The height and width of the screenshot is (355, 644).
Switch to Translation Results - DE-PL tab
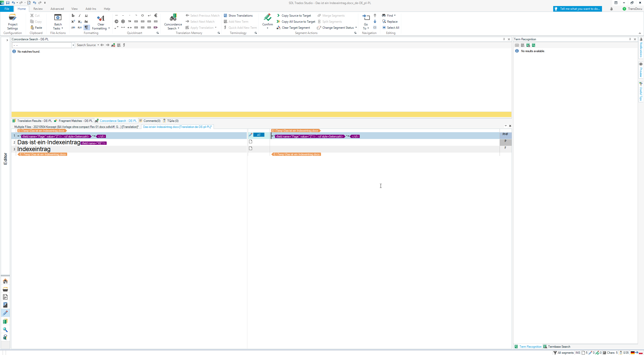tap(32, 121)
